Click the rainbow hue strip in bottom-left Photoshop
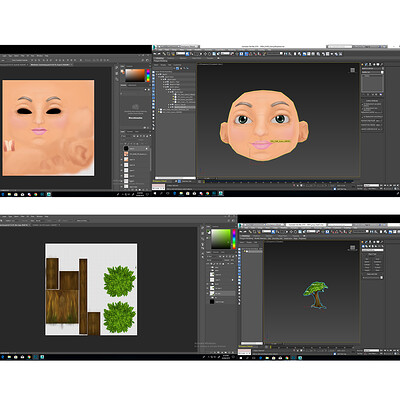Viewport: 400px width, 400px height. point(234,239)
